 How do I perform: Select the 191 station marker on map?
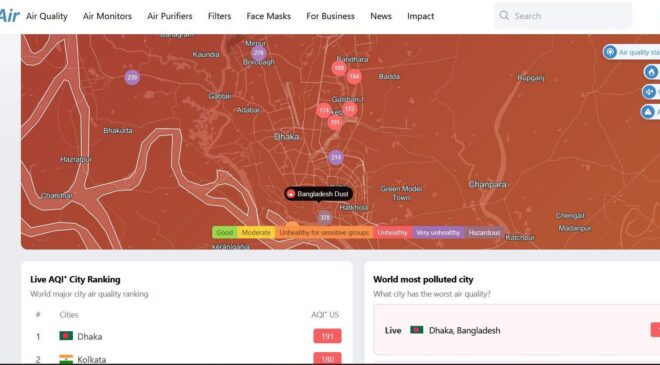pyautogui.click(x=335, y=123)
